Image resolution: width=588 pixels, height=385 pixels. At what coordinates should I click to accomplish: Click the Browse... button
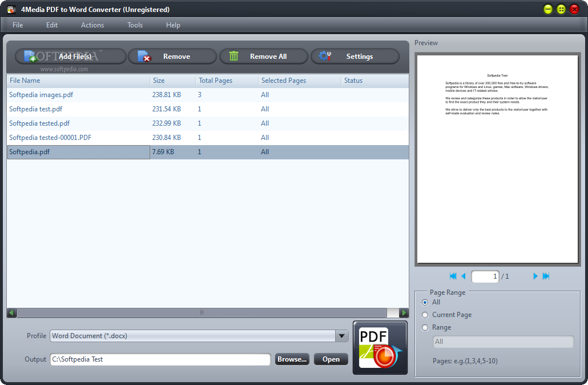pos(292,359)
